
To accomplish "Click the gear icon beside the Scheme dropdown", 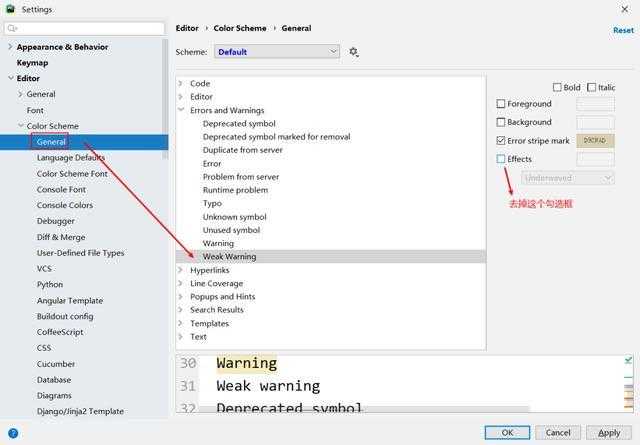I will tap(354, 52).
